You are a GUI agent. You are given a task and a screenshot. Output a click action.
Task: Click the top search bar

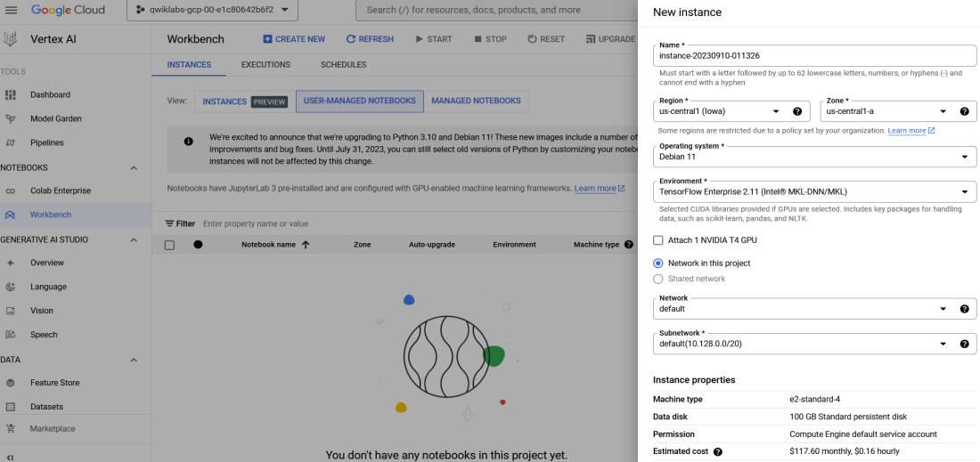tap(497, 10)
